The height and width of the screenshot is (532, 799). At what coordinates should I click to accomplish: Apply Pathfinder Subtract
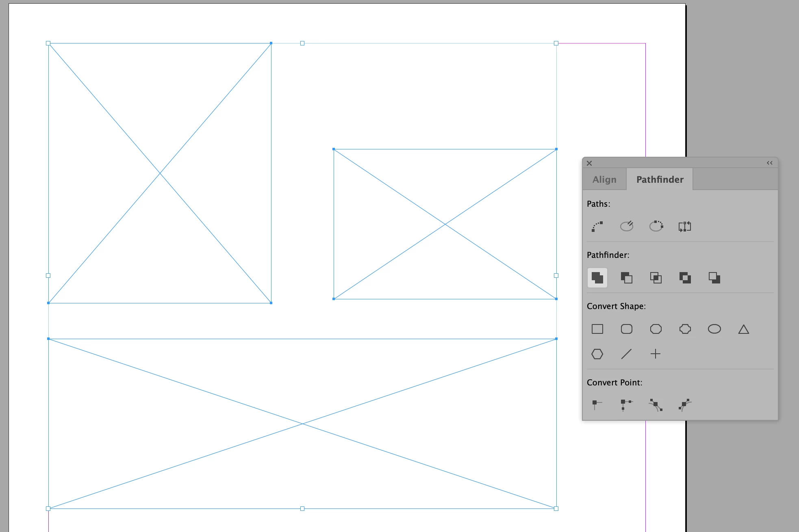coord(626,278)
